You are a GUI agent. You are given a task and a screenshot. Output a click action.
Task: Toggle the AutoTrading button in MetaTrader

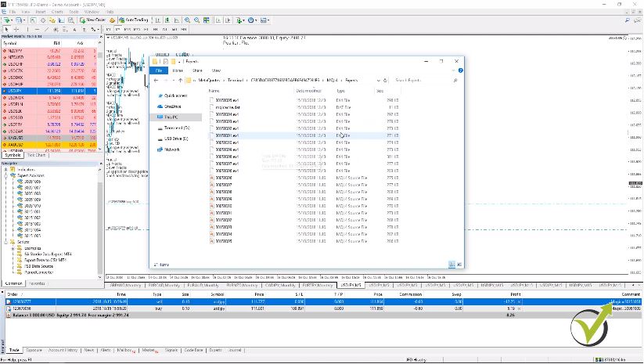tap(134, 20)
